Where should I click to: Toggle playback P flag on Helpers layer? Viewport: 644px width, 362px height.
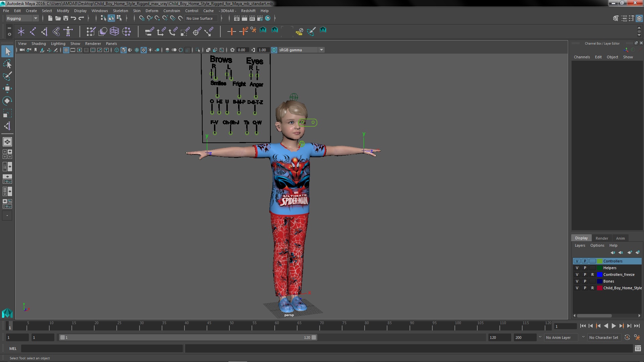coord(585,268)
